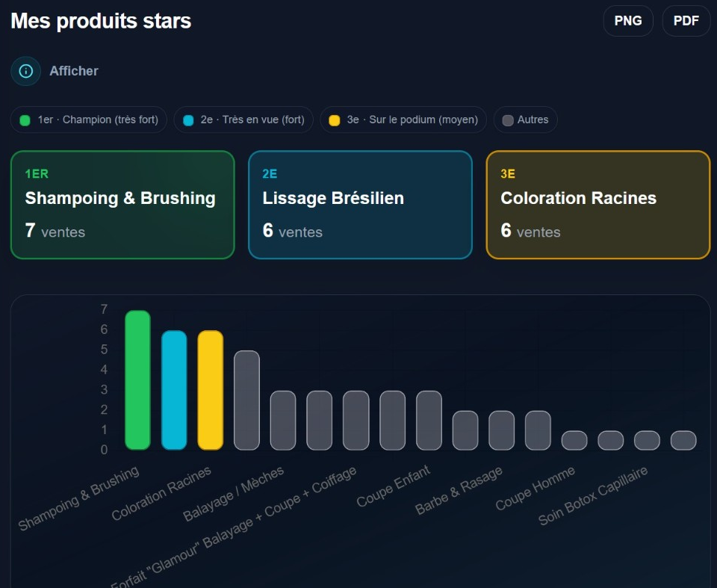The width and height of the screenshot is (717, 588).
Task: Open the 1ER Shampoing & Brushing card
Action: 122,205
